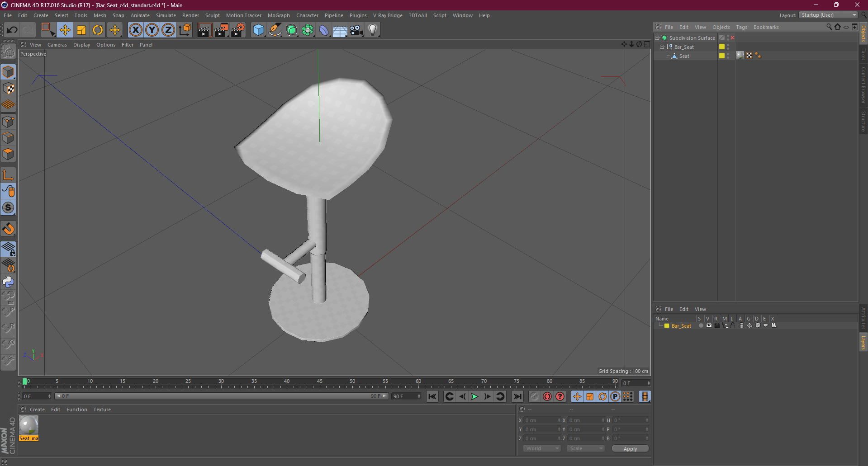Collapse the Subdivision Surface tree item
Screen dimensions: 868x466
pos(657,38)
